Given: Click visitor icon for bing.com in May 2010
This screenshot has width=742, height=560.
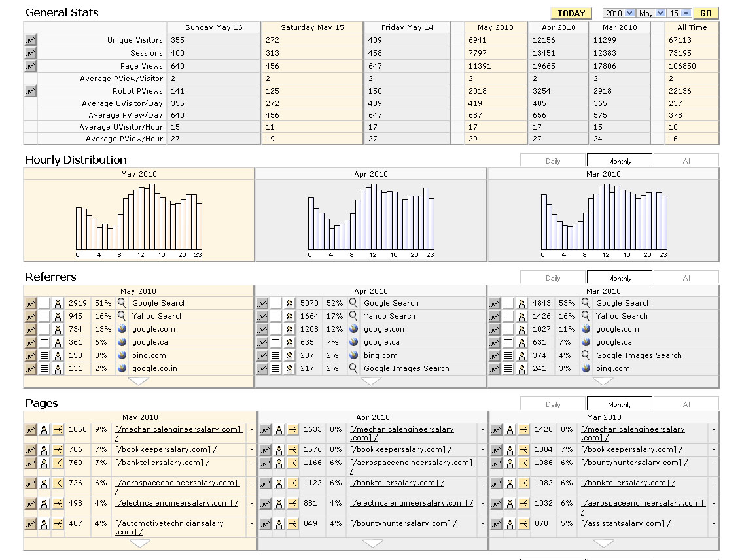Looking at the screenshot, I should pos(58,356).
